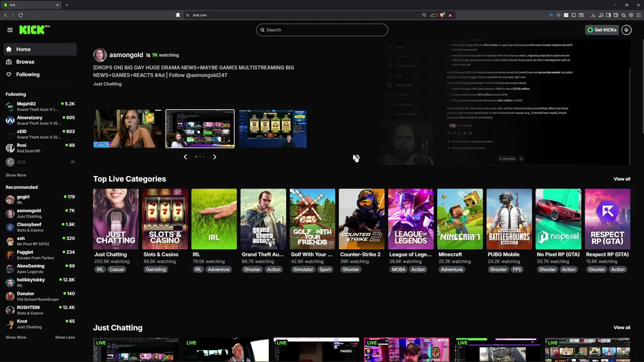644x362 pixels.
Task: Open Alneratzory followed channel
Action: [40, 120]
